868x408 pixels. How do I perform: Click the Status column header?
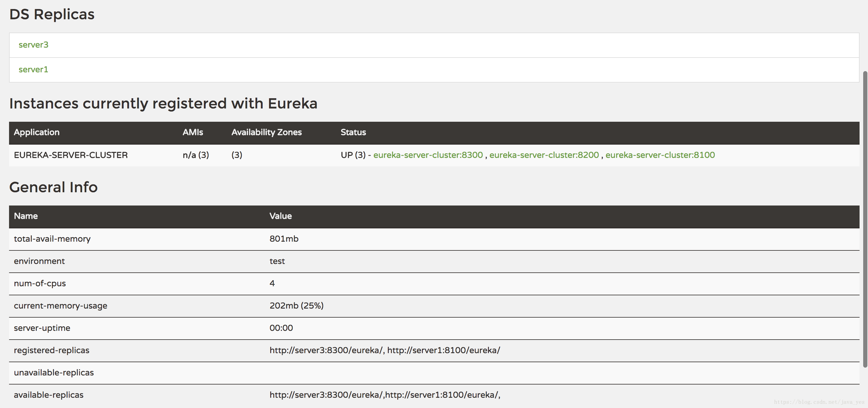[x=353, y=132]
